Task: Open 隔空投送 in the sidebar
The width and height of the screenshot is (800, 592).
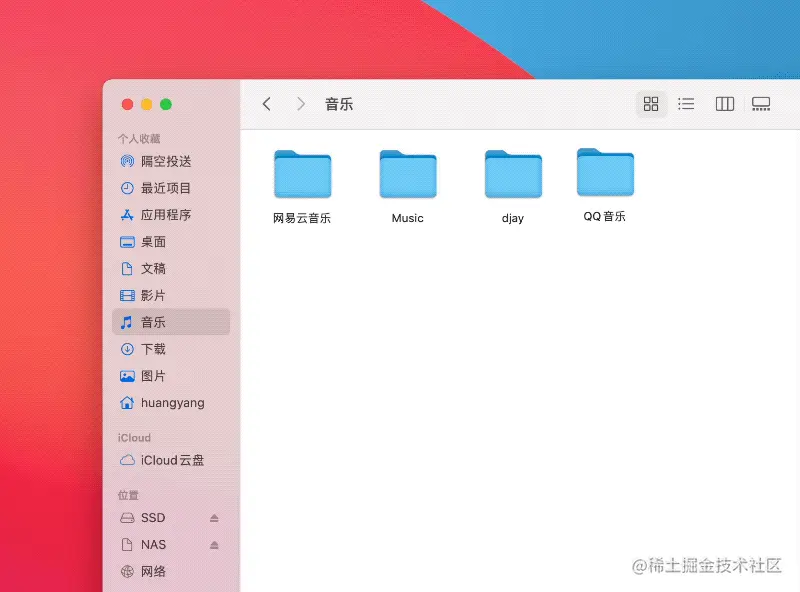Action: click(166, 161)
